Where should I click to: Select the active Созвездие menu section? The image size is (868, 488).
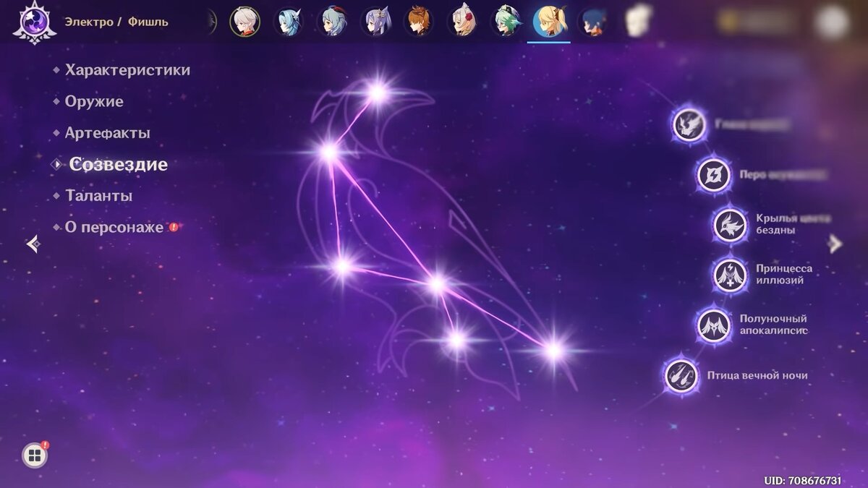click(119, 164)
